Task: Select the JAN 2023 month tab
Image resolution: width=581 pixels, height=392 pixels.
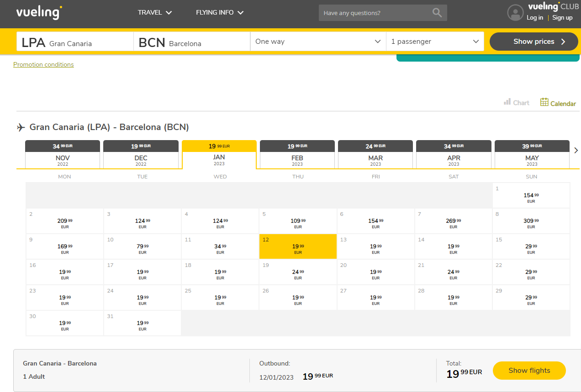Action: tap(219, 154)
